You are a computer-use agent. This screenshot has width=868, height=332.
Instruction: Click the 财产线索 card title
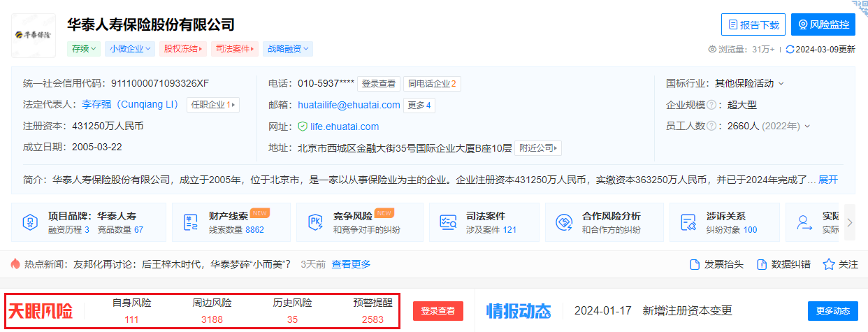point(228,216)
